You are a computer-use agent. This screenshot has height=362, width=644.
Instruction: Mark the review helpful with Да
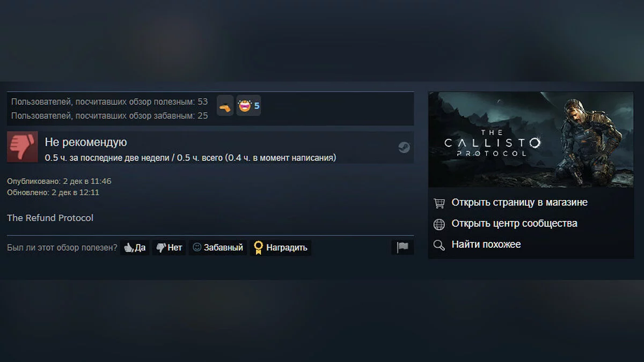135,247
